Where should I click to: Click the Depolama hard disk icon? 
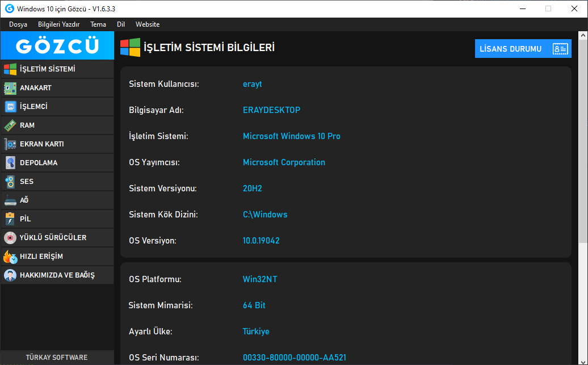[x=10, y=163]
